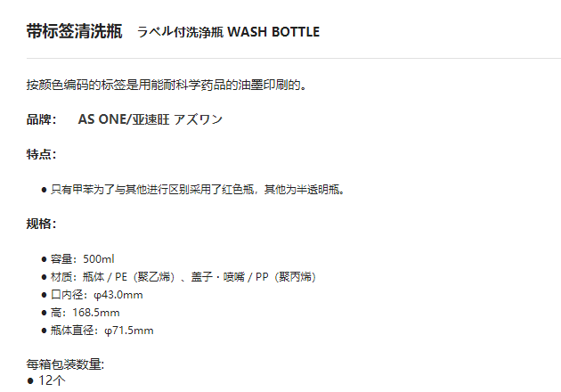
Task: Click the 带标签清洗瓶 product title
Action: [75, 31]
